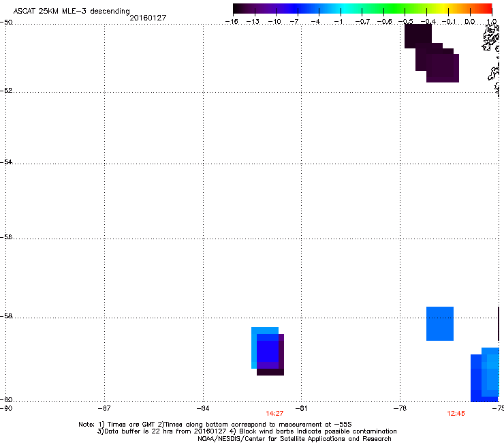
Task: Click the "Data buffer is 22 hrs" note line
Action: tap(247, 431)
